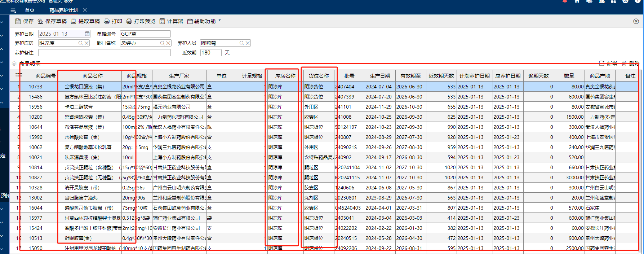Click the 打印 print button
The image size is (644, 254).
click(113, 21)
